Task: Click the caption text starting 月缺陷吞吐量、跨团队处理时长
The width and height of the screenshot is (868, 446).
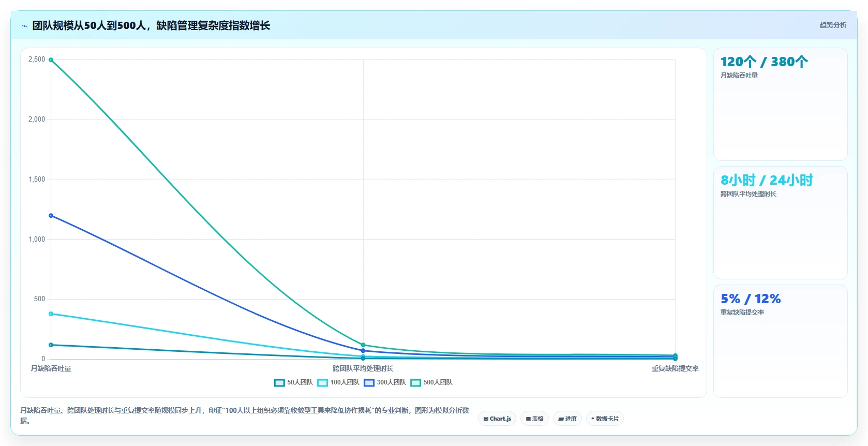Action: pos(245,415)
